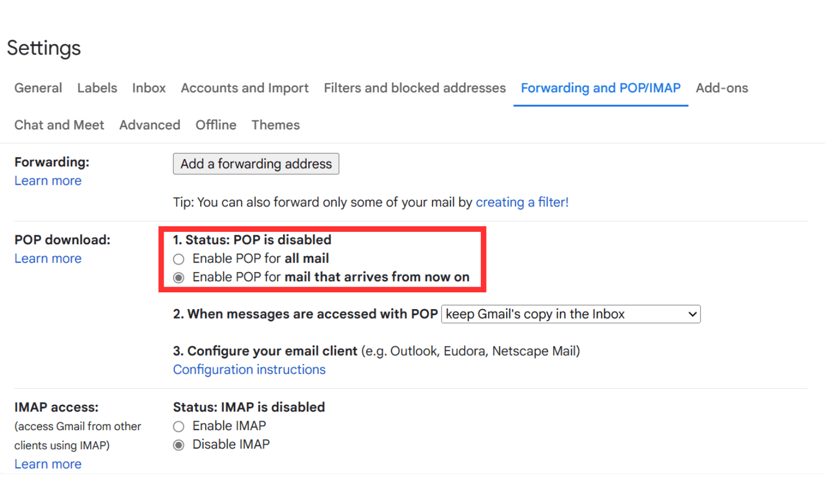Open the Add-ons tab

[x=722, y=88]
